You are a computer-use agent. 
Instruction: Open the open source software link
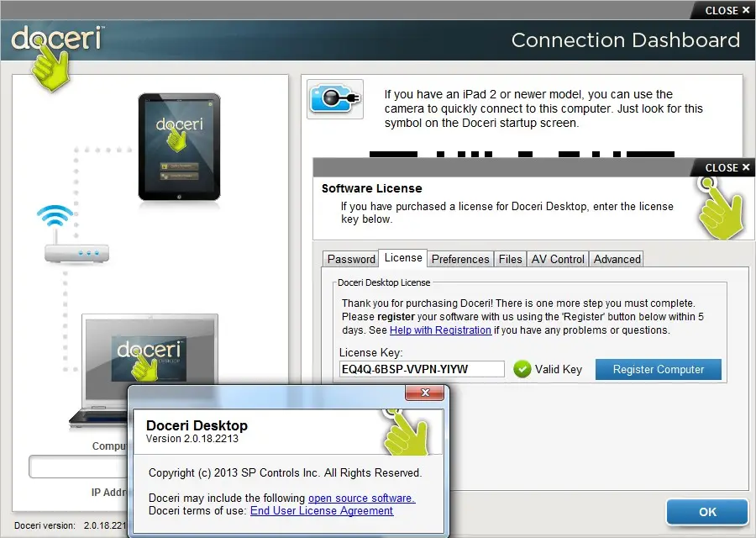(361, 498)
